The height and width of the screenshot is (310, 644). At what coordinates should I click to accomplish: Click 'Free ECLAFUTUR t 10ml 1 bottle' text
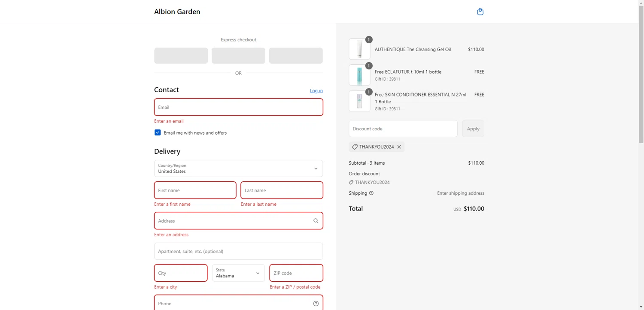pyautogui.click(x=408, y=72)
